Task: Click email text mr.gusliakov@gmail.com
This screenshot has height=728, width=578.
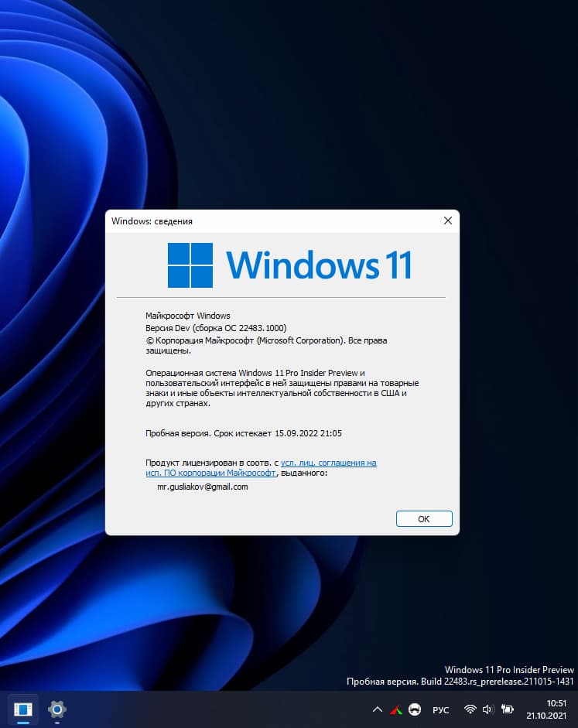Action: [x=203, y=487]
